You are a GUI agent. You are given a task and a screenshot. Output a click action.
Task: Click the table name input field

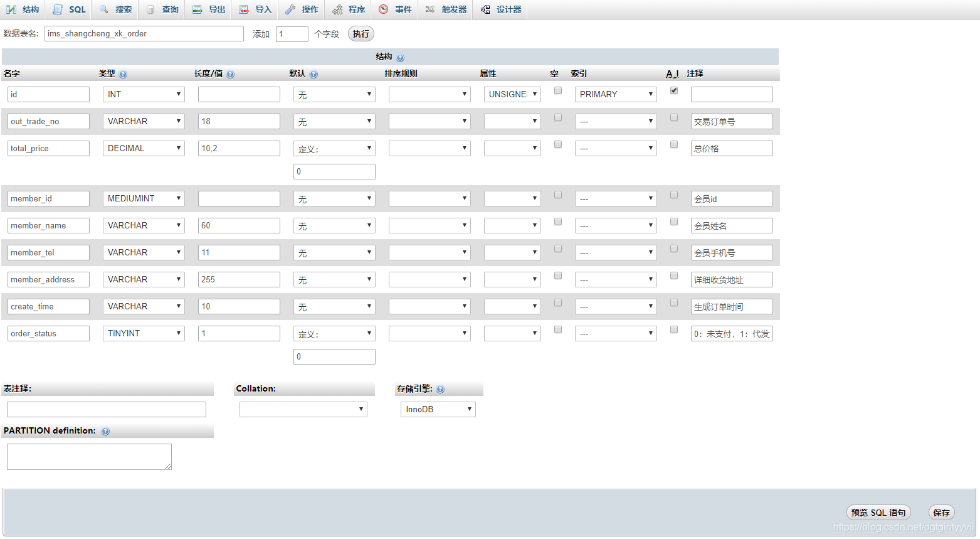pos(144,34)
